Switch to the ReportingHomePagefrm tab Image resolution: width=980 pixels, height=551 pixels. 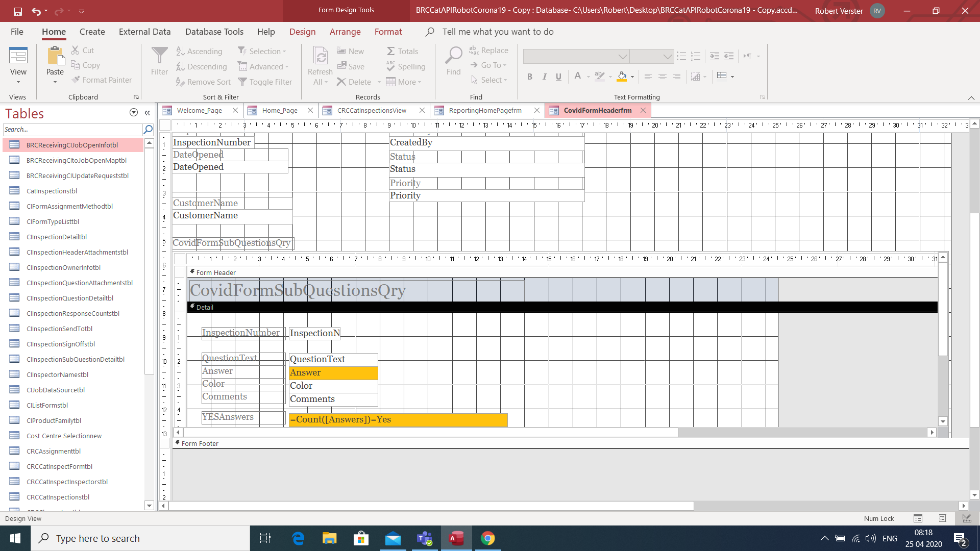[x=485, y=110]
